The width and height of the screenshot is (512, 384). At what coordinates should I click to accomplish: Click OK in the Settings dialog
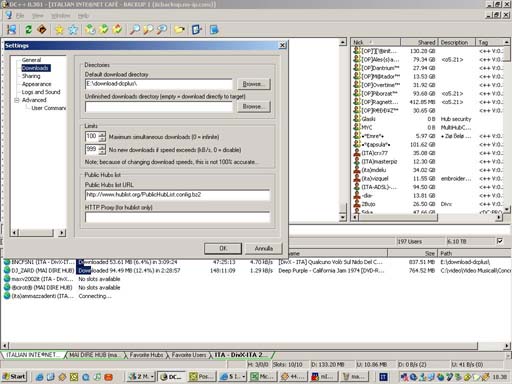tap(223, 248)
